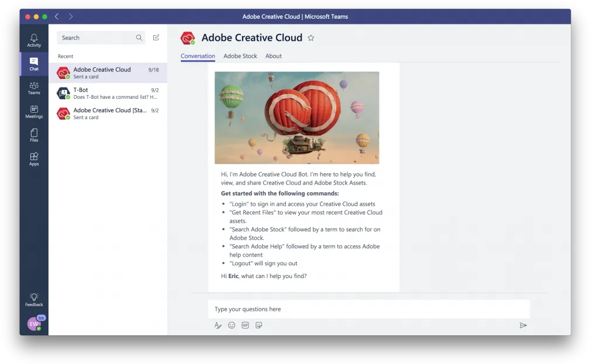590x364 pixels.
Task: Open the Activity bell icon
Action: [x=34, y=40]
